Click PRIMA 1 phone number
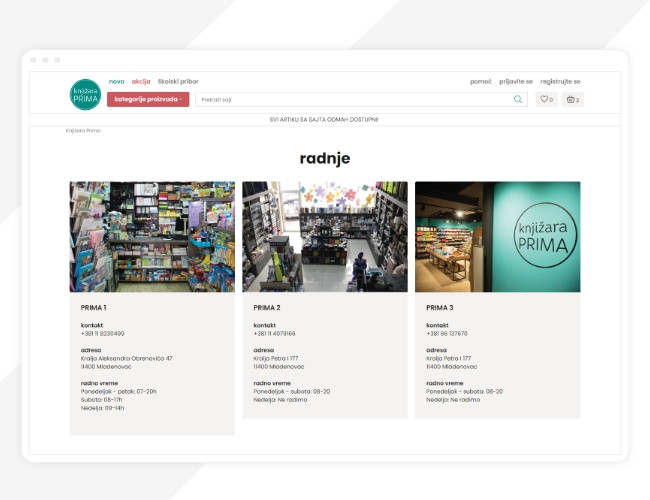 tap(103, 333)
